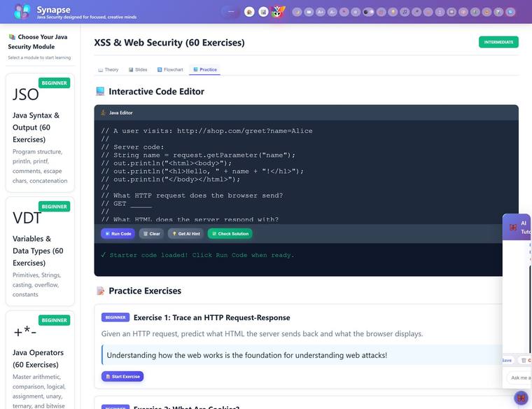The image size is (532, 409).
Task: Click the microphone icon in header toolbar
Action: (x=416, y=12)
